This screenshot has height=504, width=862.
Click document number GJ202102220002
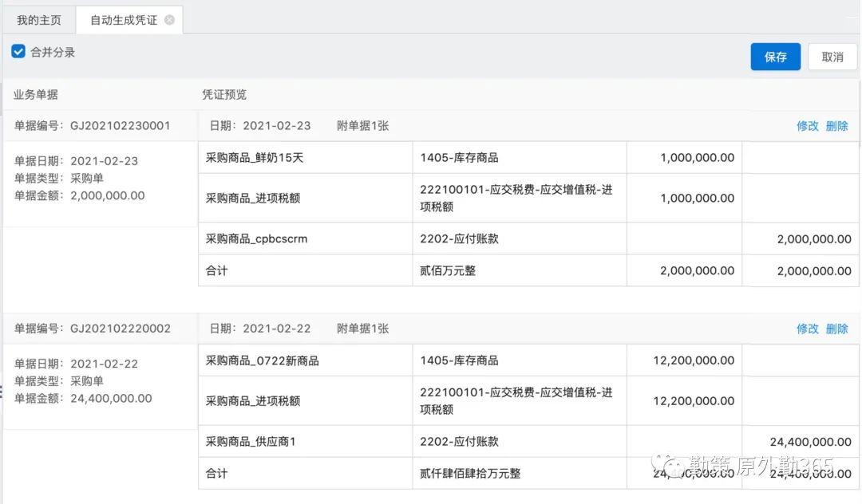coord(121,329)
